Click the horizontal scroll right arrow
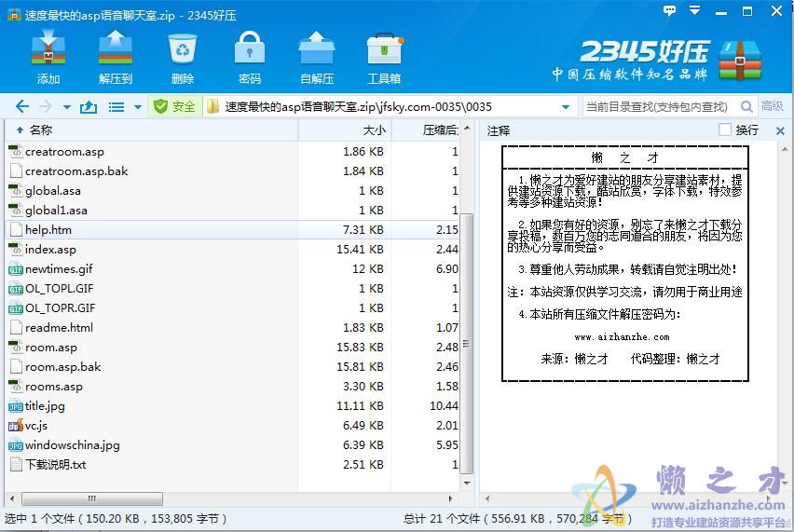Screen dimensions: 794x532 tap(450, 498)
